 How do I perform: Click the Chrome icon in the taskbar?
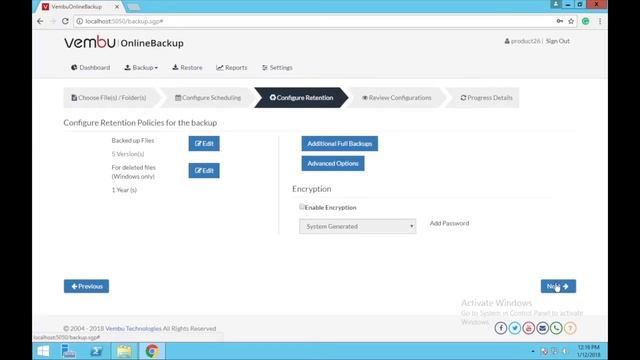(x=152, y=351)
